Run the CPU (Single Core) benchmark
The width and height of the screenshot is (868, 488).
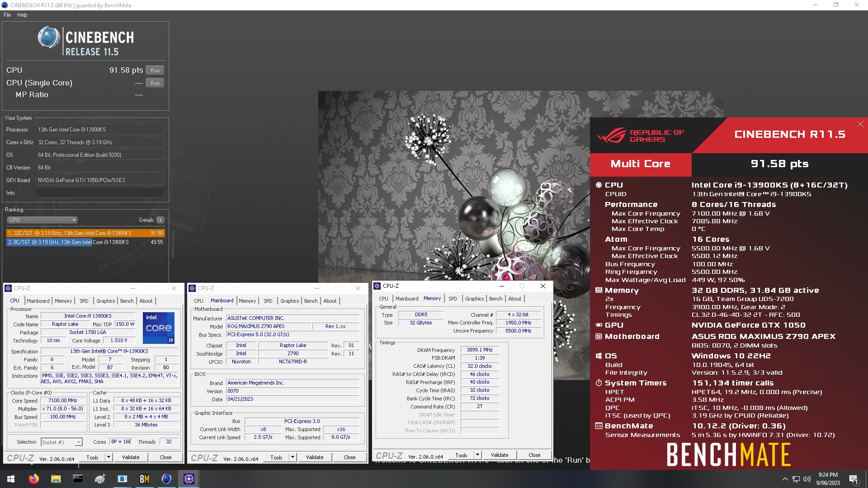[155, 83]
